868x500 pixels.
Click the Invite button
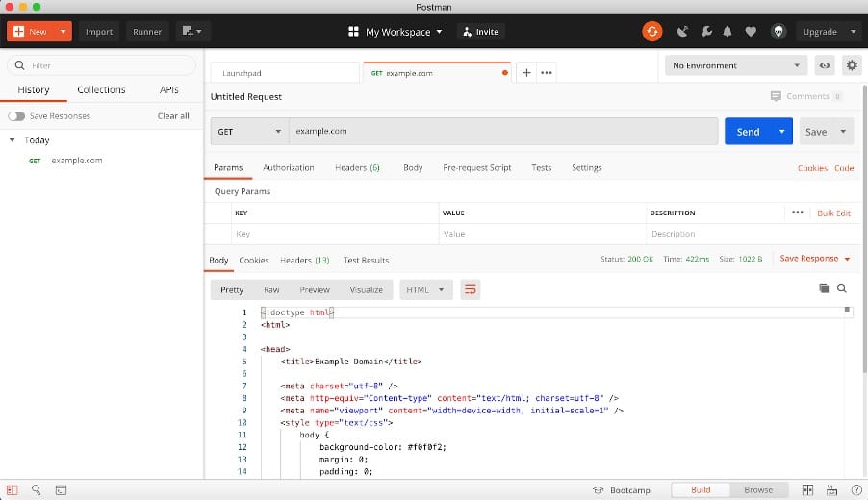[480, 32]
